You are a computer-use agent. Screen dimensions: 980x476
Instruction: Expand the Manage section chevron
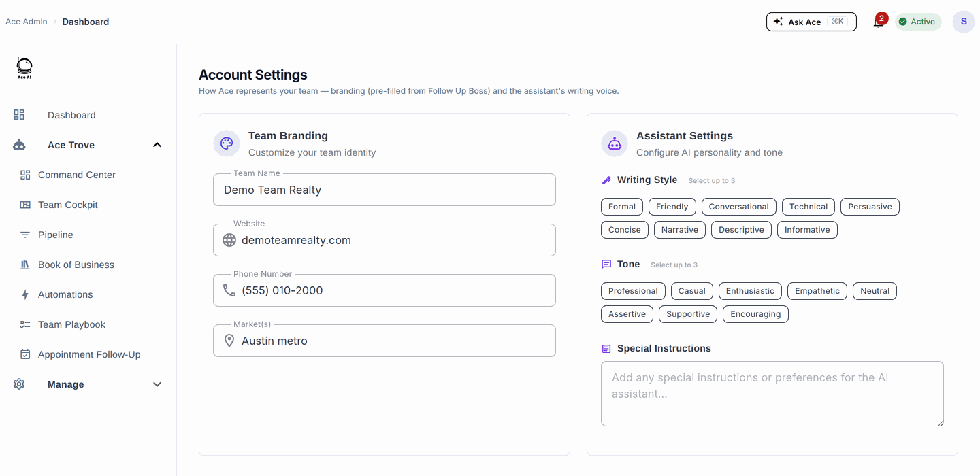tap(157, 384)
